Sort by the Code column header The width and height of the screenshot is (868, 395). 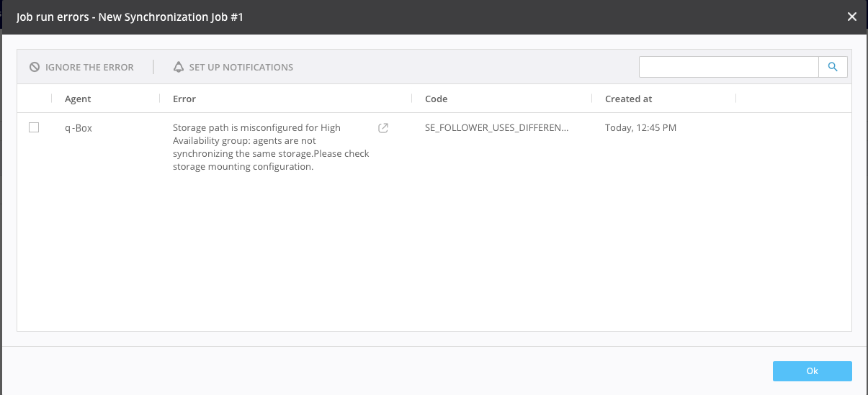point(436,99)
